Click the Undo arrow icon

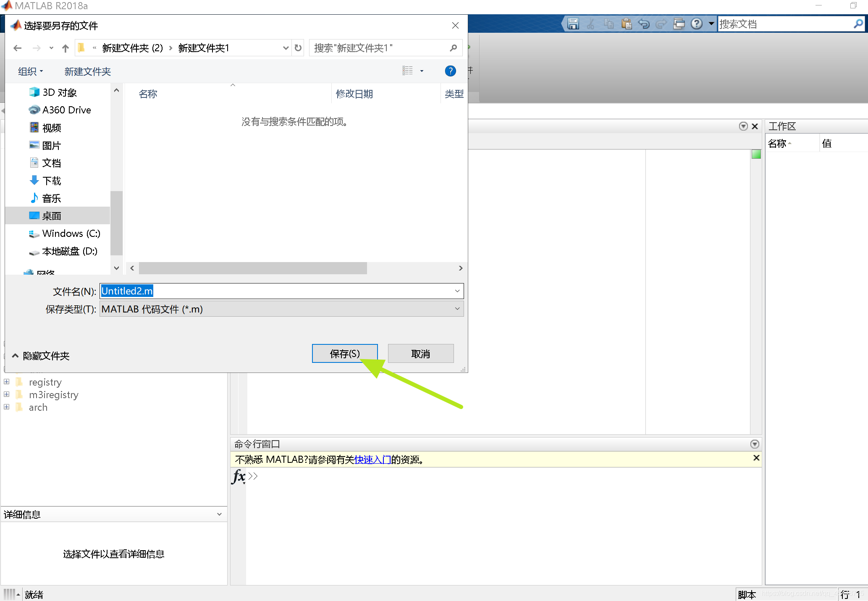644,24
